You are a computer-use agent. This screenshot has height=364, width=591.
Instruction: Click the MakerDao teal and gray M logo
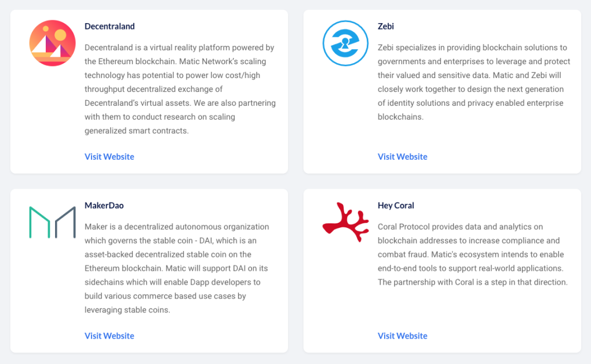[52, 222]
